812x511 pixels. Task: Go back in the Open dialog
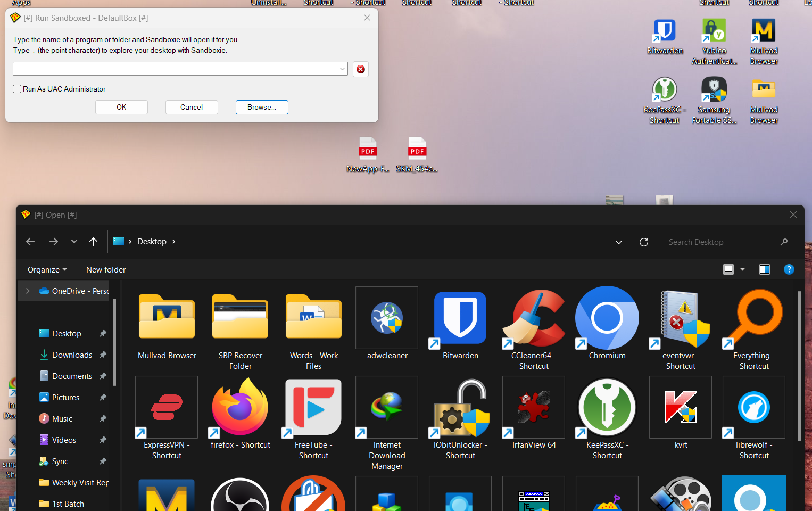30,242
